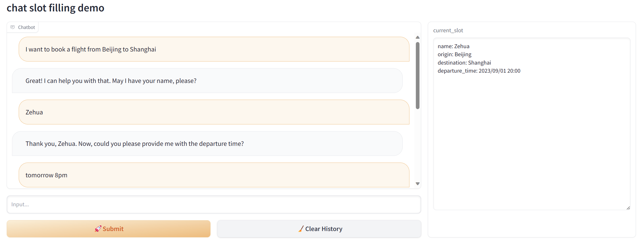644x243 pixels.
Task: Click the rocket icon on Submit
Action: click(x=98, y=229)
